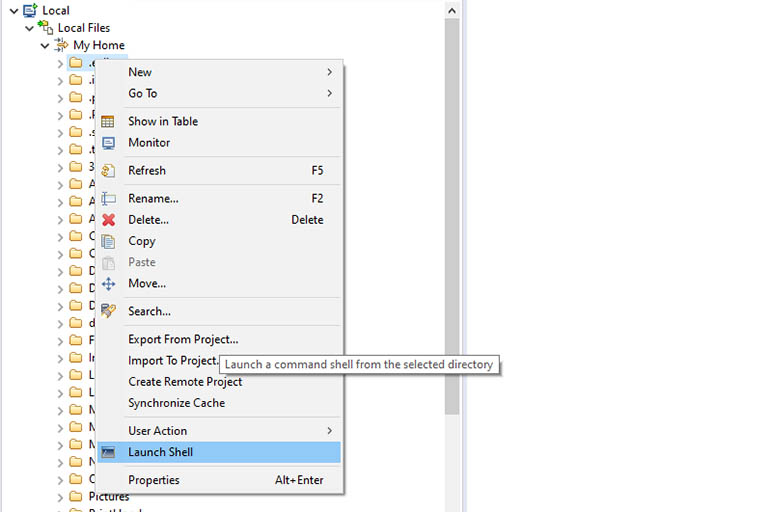Click the Launch Shell terminal icon
Screen dimensions: 768x512
point(108,452)
